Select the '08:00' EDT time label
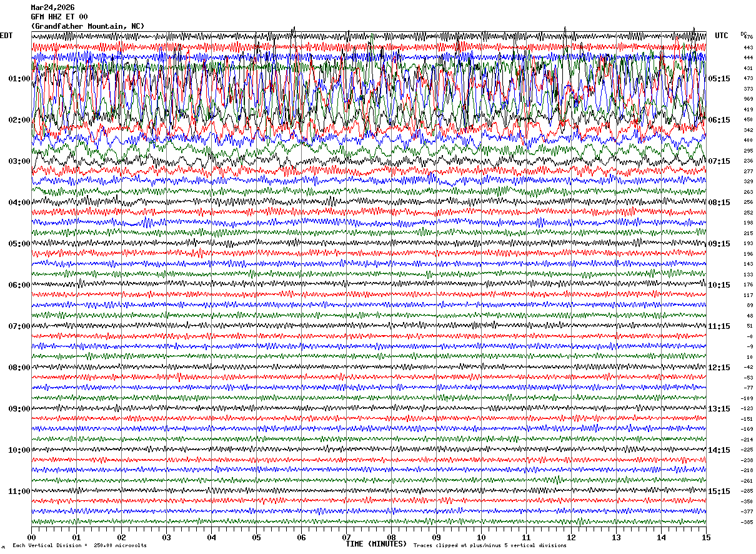Image resolution: width=756 pixels, height=554 pixels. tap(19, 368)
